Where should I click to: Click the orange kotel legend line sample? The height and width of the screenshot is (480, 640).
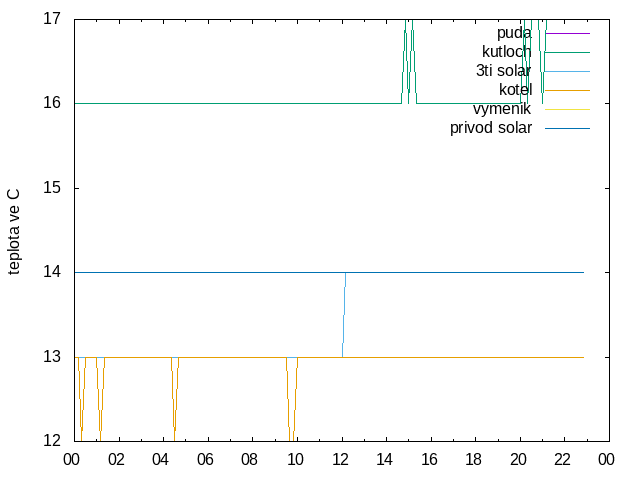[x=567, y=90]
